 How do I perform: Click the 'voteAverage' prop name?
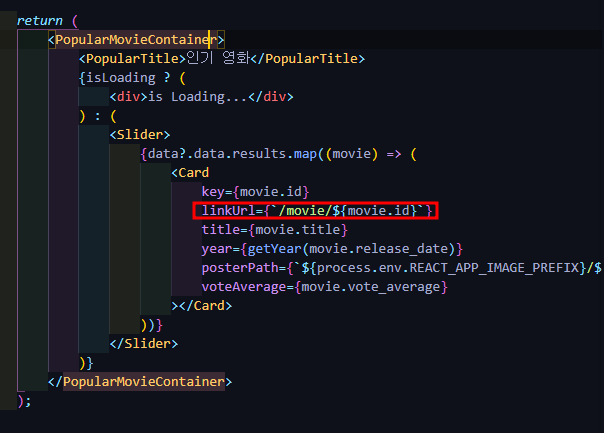tap(244, 287)
